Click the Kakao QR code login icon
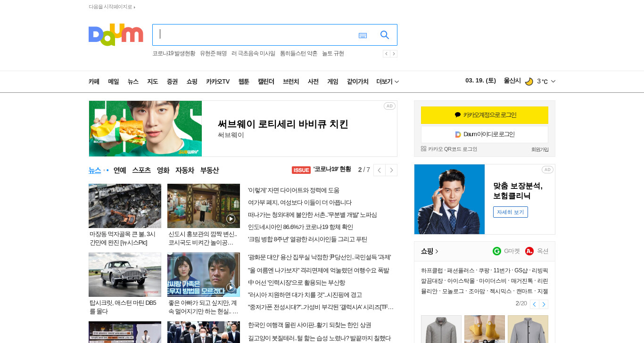The image size is (644, 343). 423,148
